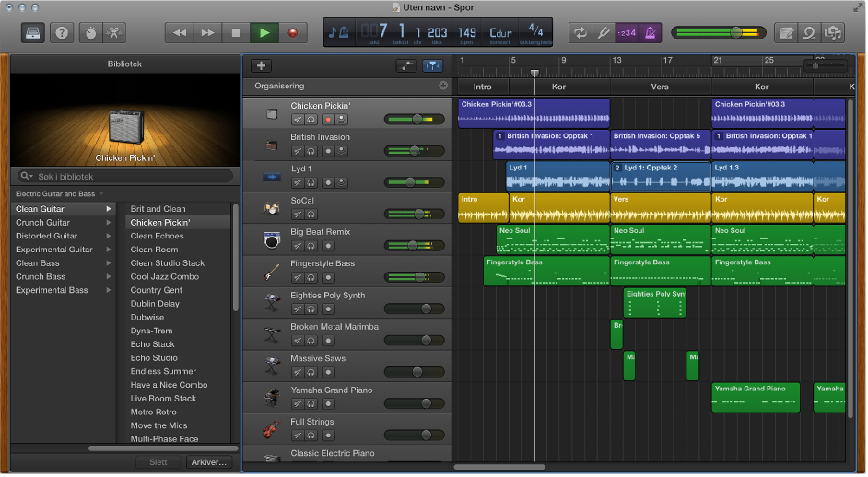
Task: Open the Note Pad icon
Action: (x=786, y=32)
